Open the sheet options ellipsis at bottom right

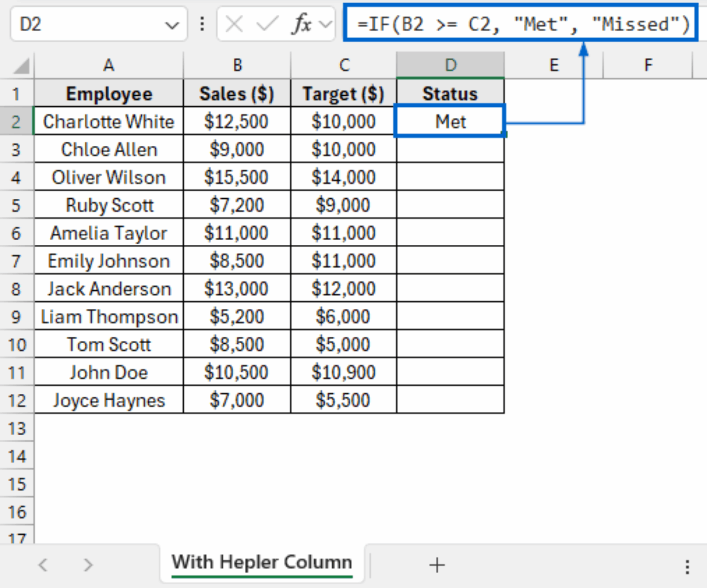[686, 565]
